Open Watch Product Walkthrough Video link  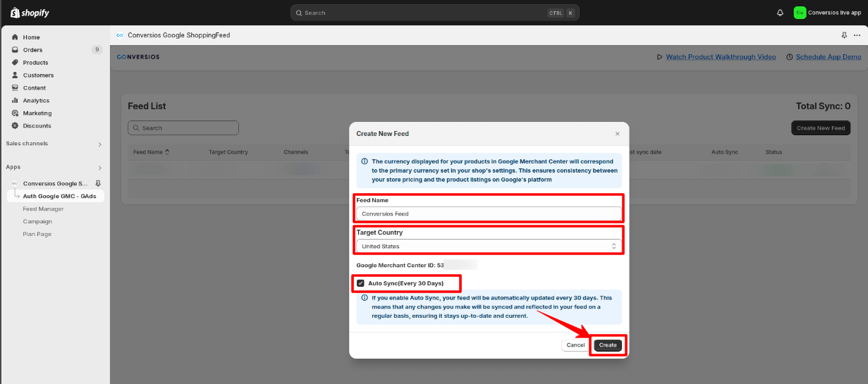coord(721,57)
